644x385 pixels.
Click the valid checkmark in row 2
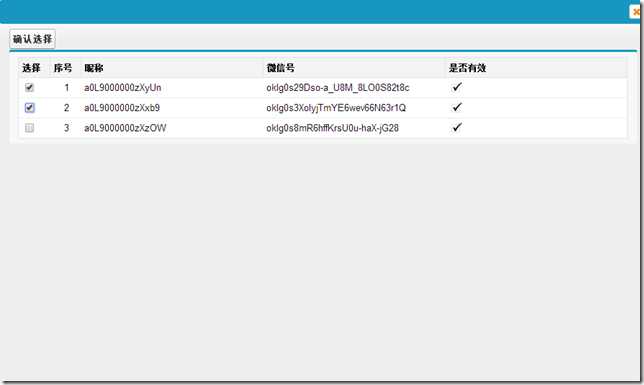click(457, 107)
